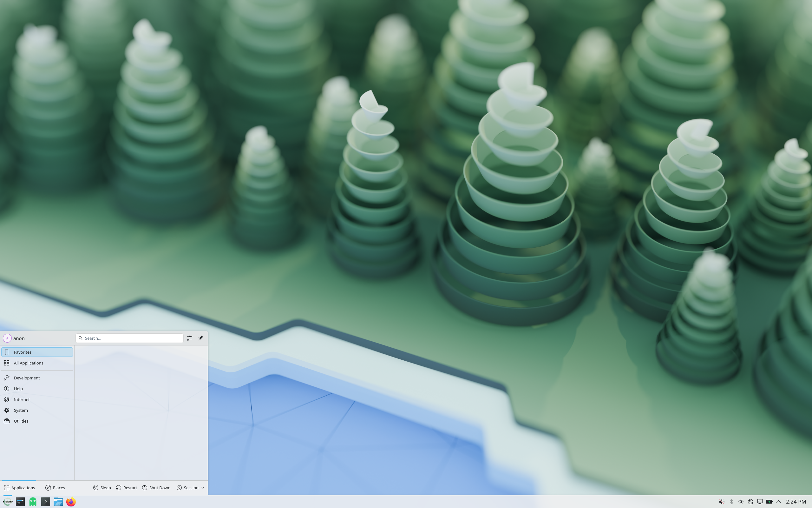Open brightness and color tray icon

pyautogui.click(x=741, y=502)
